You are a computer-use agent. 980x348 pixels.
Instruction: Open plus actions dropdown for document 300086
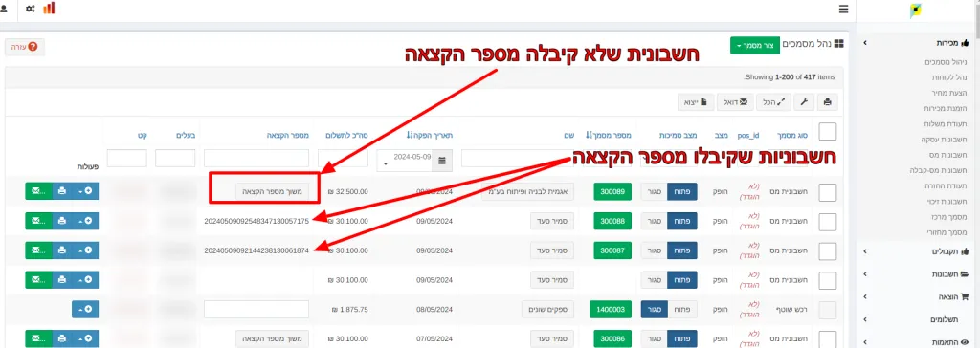pyautogui.click(x=85, y=338)
